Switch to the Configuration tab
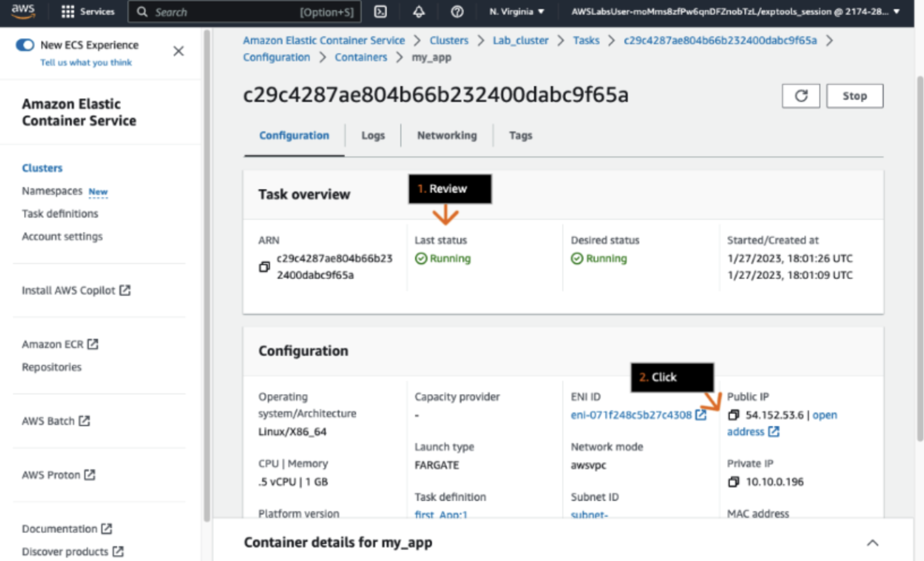Screen dimensions: 924x561 click(x=294, y=135)
